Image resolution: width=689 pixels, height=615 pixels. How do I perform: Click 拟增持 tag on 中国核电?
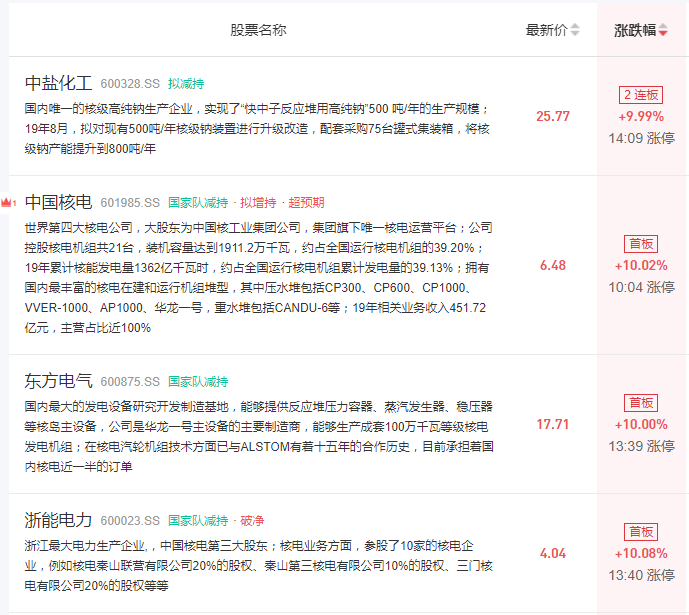tap(258, 203)
